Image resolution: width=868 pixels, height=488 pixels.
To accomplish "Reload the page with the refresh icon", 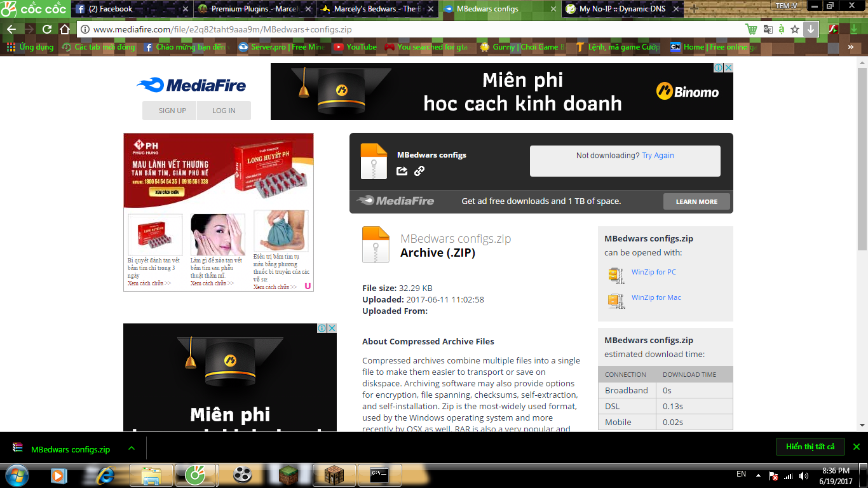I will pos(47,29).
